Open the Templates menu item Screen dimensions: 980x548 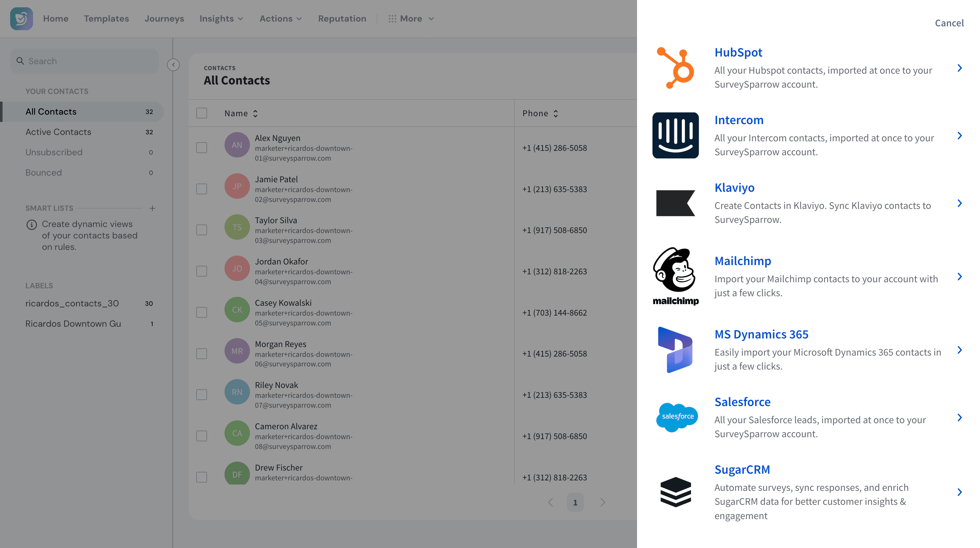tap(106, 18)
